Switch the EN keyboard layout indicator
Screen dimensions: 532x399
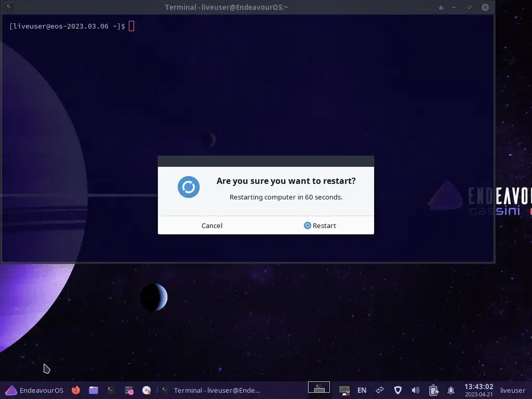click(x=362, y=390)
